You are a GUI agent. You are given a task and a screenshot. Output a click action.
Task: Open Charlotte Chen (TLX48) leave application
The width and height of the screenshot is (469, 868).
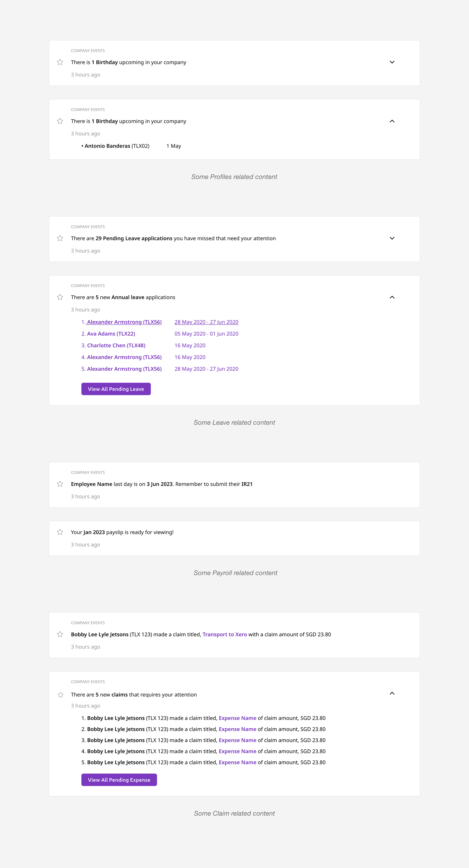pyautogui.click(x=116, y=345)
